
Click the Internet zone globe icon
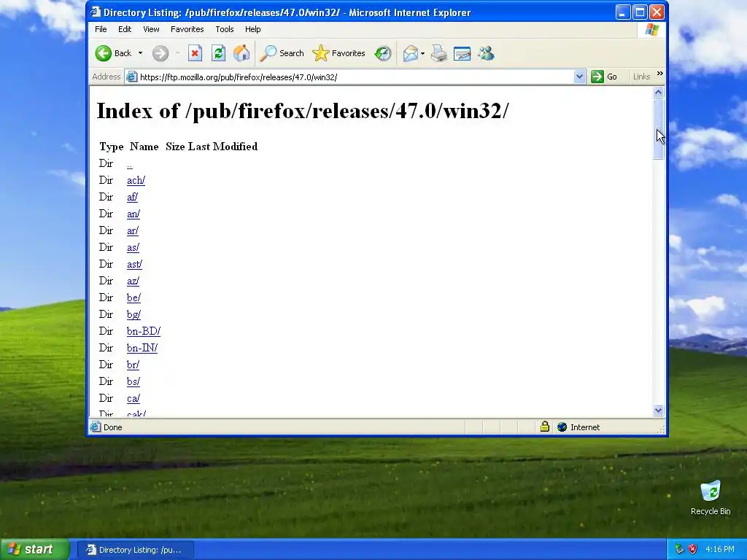point(562,427)
